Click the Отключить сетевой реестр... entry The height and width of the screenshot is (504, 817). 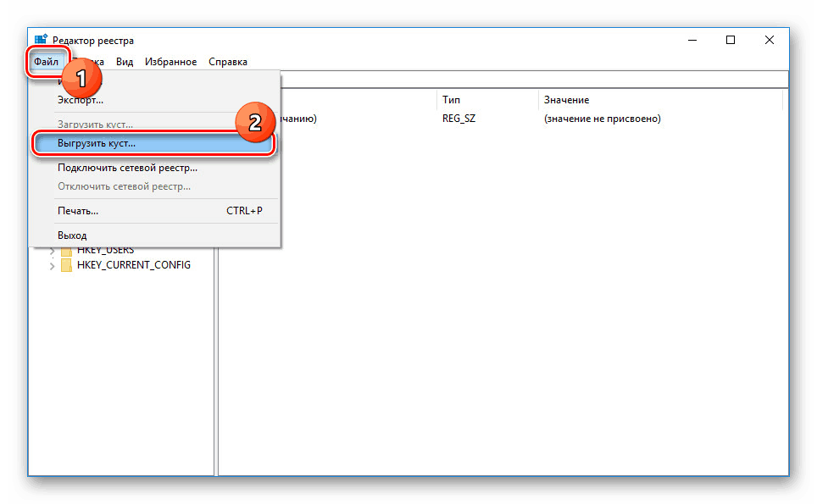pos(156,186)
